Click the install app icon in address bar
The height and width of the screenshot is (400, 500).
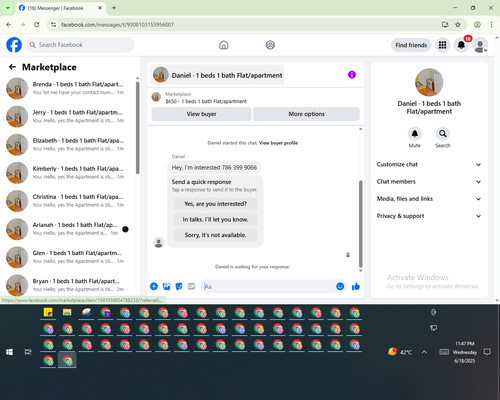[x=445, y=25]
